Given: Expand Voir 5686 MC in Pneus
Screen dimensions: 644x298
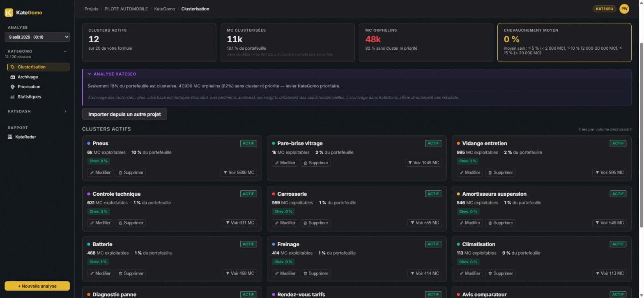Looking at the screenshot, I should point(239,172).
